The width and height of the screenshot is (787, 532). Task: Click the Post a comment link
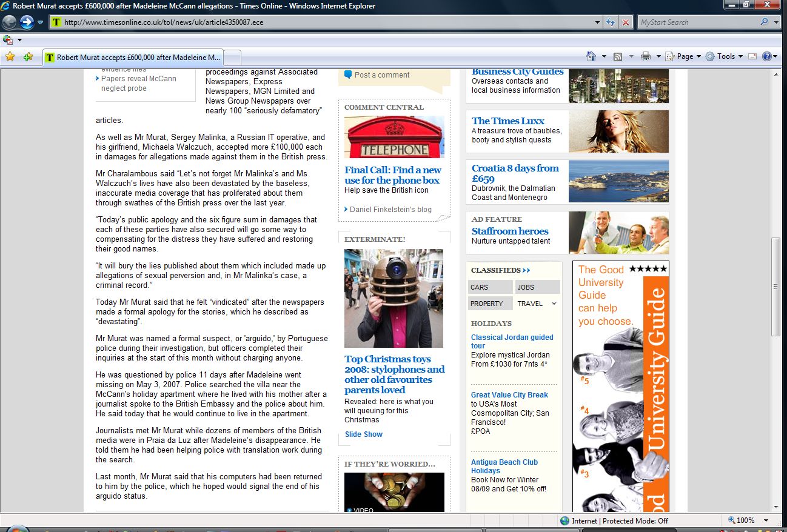381,75
